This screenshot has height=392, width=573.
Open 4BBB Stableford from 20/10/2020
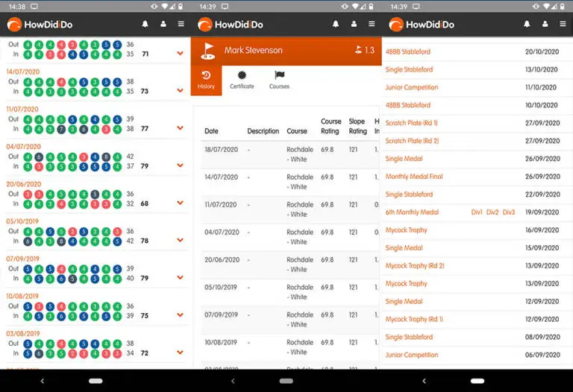[408, 52]
